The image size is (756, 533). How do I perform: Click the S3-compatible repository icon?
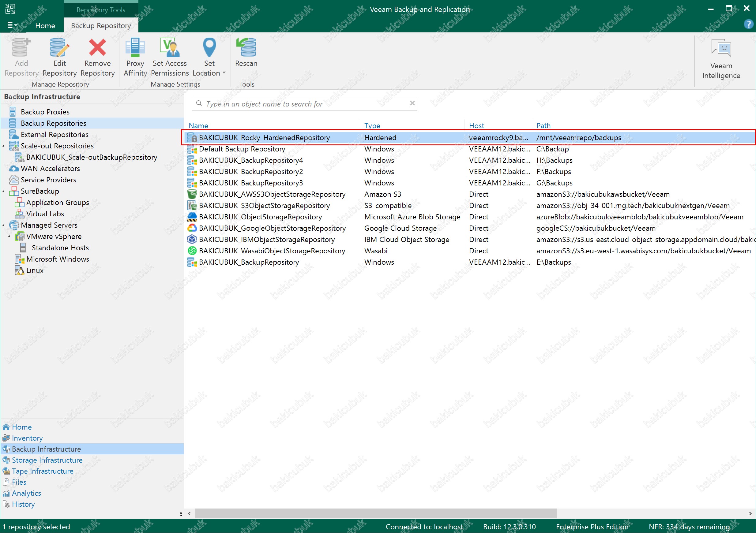point(192,206)
